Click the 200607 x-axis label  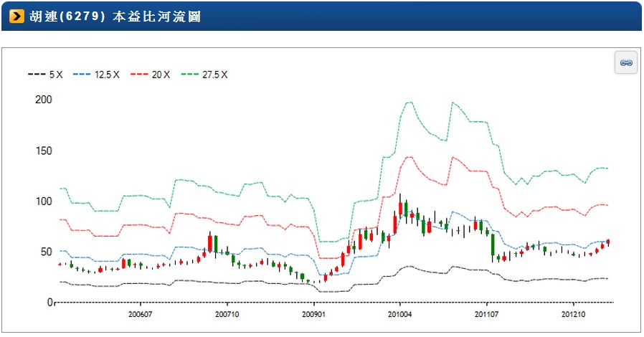140,315
